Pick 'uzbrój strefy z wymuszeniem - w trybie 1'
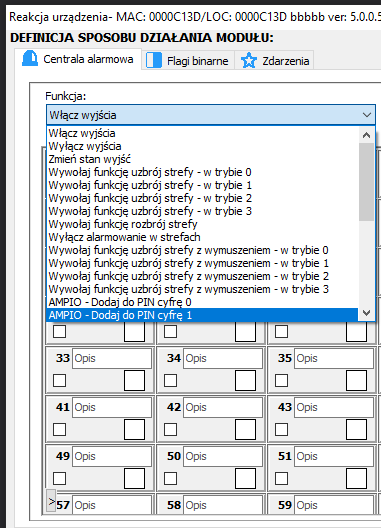381x528 pixels. click(x=202, y=263)
